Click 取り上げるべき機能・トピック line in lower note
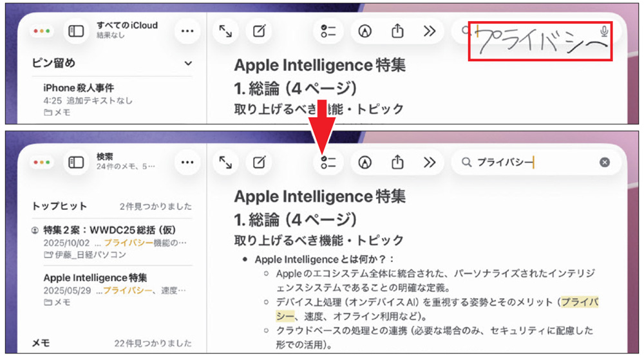Screen dimensions: 644x358 (x=319, y=240)
